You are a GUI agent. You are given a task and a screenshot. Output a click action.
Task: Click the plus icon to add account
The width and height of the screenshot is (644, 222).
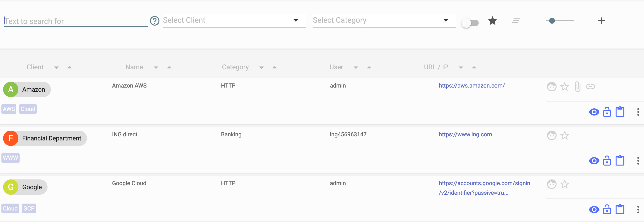[x=601, y=21]
